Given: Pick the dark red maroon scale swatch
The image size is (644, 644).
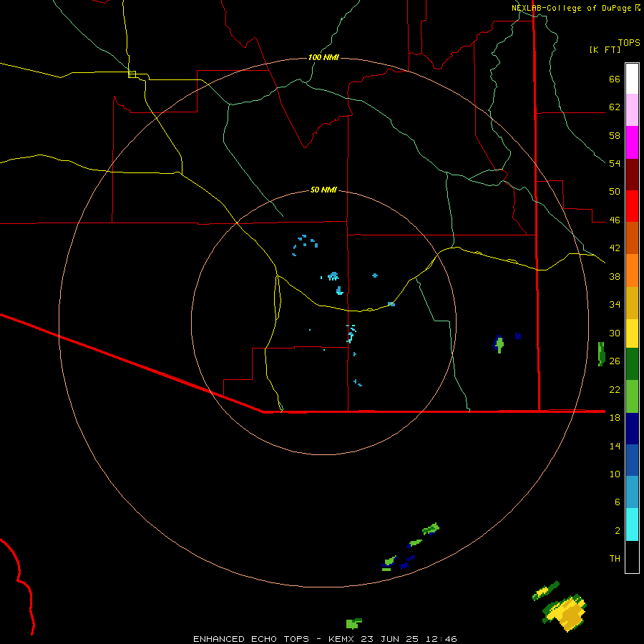Looking at the screenshot, I should [632, 174].
